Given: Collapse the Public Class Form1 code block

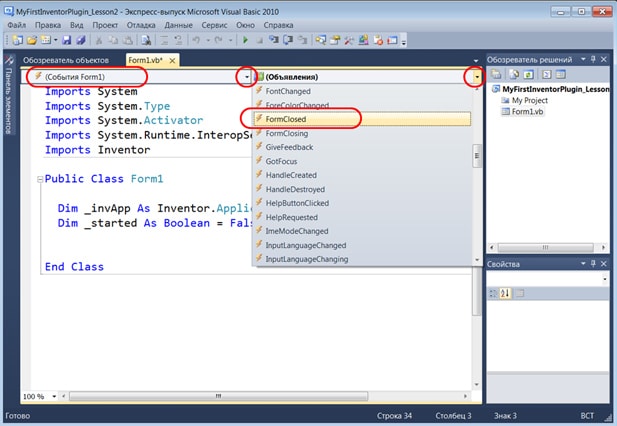Looking at the screenshot, I should [x=40, y=179].
